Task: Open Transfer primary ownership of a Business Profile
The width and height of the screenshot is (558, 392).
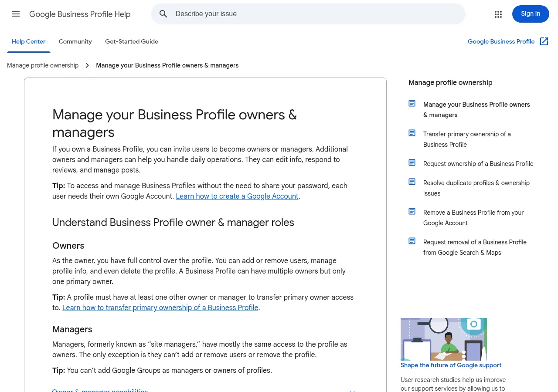Action: point(467,139)
